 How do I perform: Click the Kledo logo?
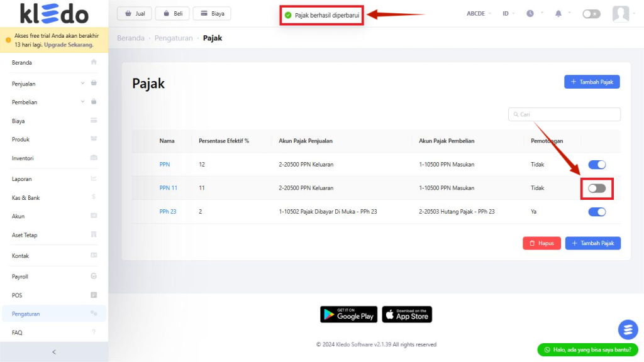coord(54,13)
